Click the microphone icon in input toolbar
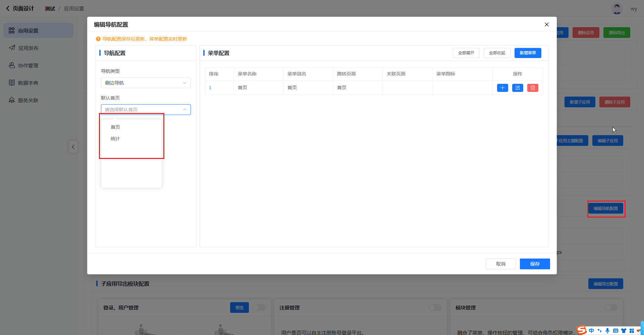 [x=607, y=331]
